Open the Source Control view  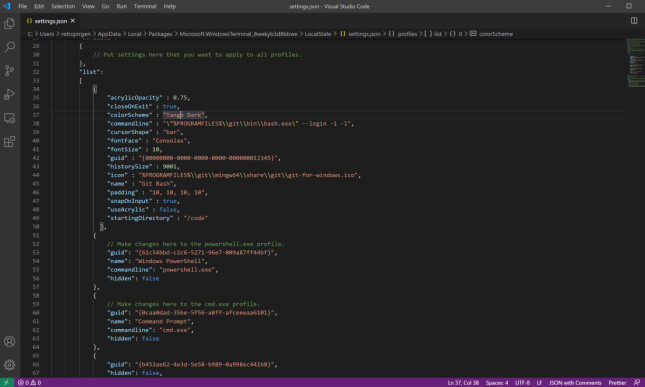(9, 70)
